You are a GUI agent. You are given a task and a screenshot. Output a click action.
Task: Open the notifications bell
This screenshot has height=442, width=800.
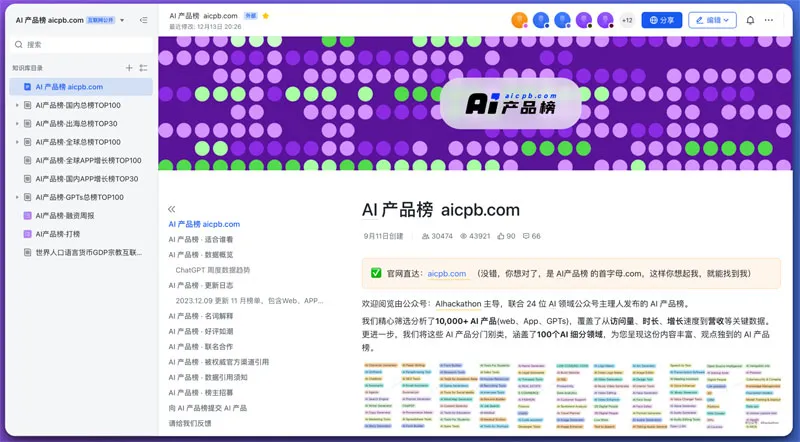(x=750, y=20)
